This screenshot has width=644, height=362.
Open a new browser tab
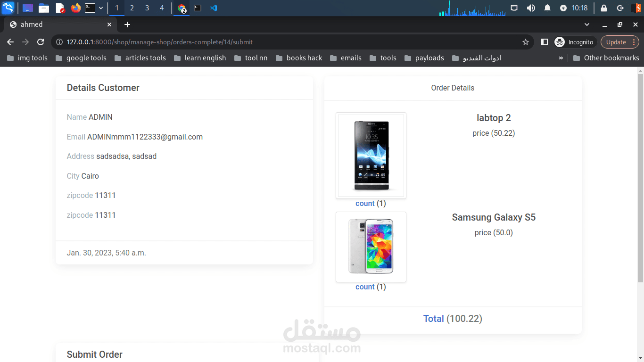127,25
